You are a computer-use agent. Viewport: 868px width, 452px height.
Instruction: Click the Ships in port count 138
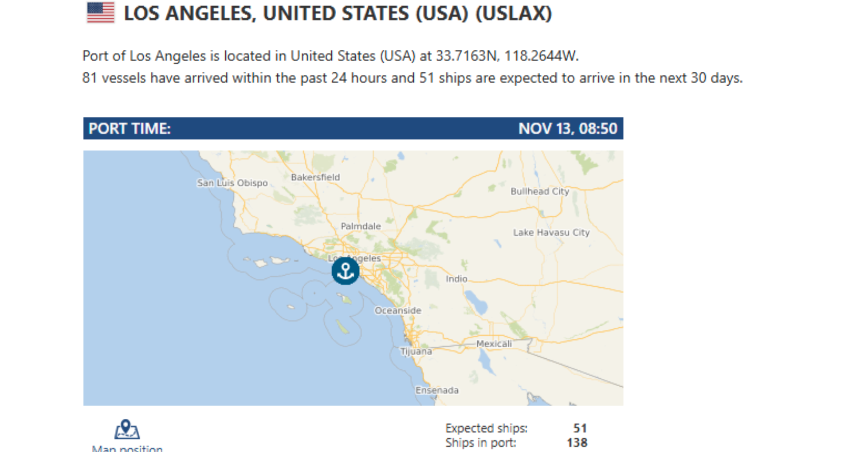tap(577, 443)
